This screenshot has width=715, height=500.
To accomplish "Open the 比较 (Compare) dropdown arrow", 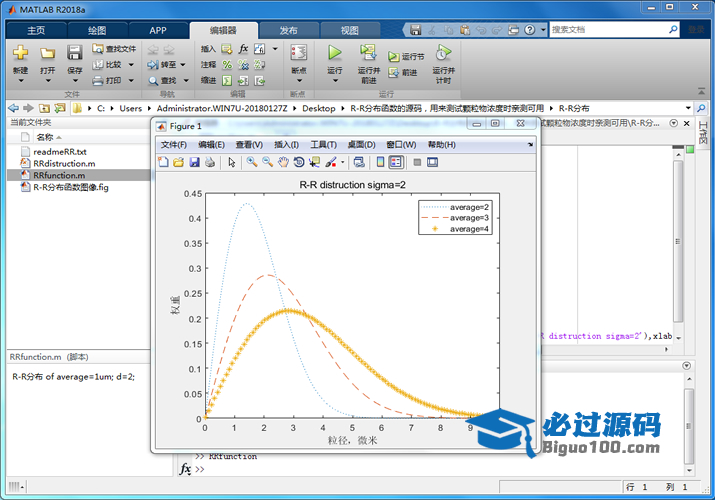I will coord(131,65).
